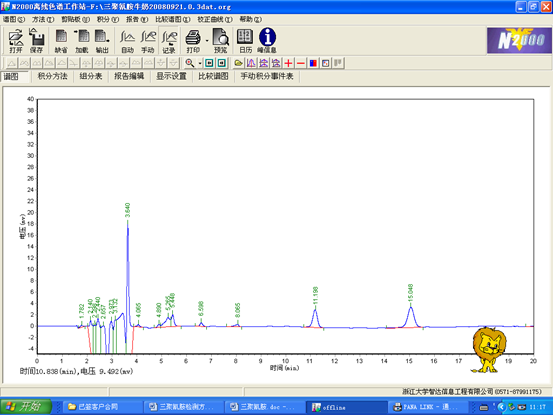This screenshot has width=553, height=415.
Task: Switch to the 积分方法 tab
Action: pos(53,76)
